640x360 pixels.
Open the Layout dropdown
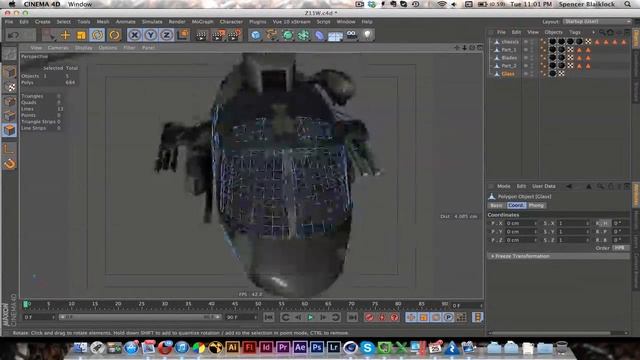(597, 22)
